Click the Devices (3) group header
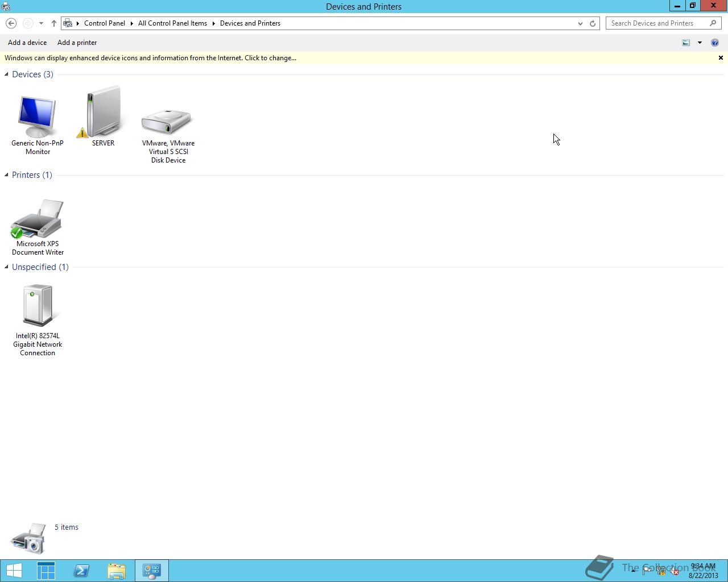728x582 pixels. click(x=33, y=74)
